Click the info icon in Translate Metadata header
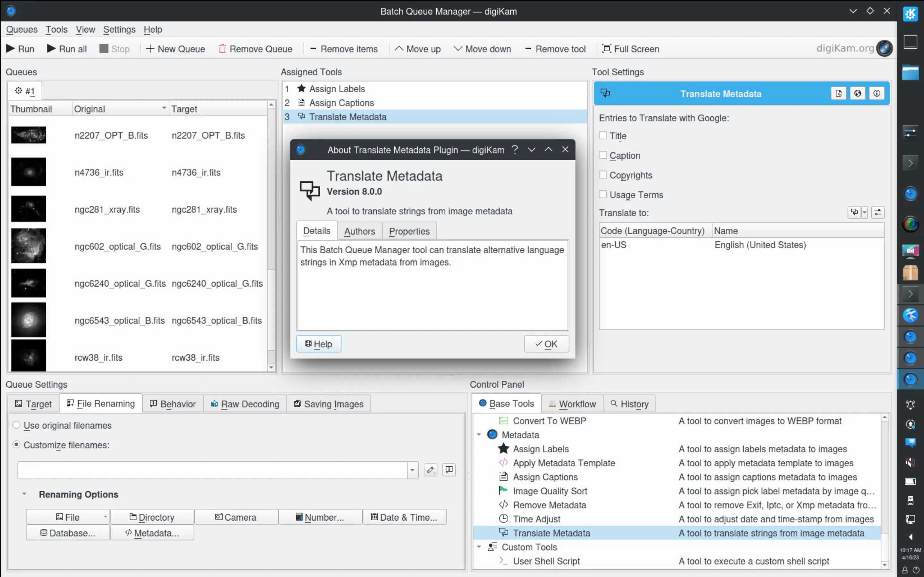This screenshot has width=924, height=577. point(877,93)
